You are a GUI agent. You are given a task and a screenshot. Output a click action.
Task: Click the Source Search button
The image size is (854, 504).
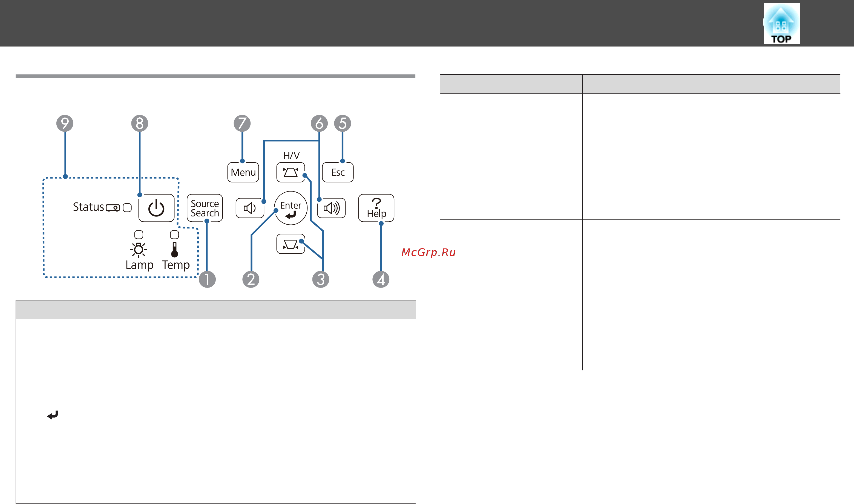205,208
